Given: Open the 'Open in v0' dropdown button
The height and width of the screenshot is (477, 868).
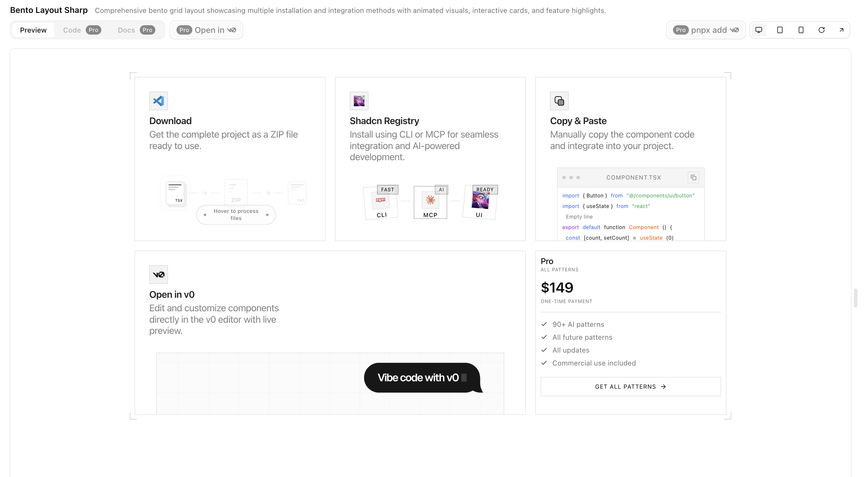Looking at the screenshot, I should pos(206,30).
